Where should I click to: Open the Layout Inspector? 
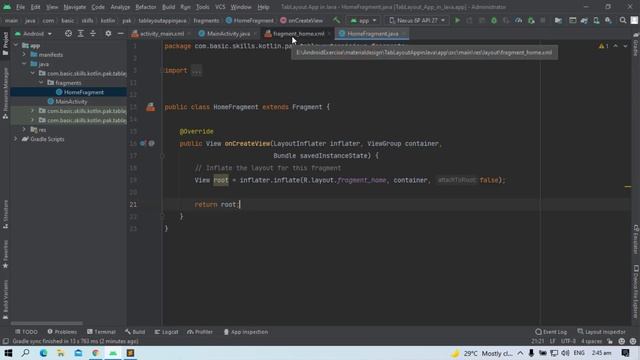pyautogui.click(x=602, y=332)
